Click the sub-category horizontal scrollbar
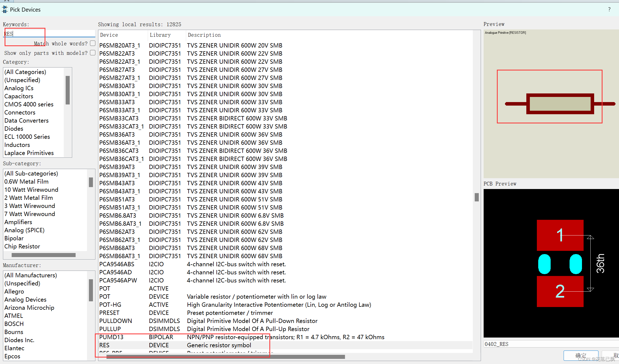 pos(44,255)
